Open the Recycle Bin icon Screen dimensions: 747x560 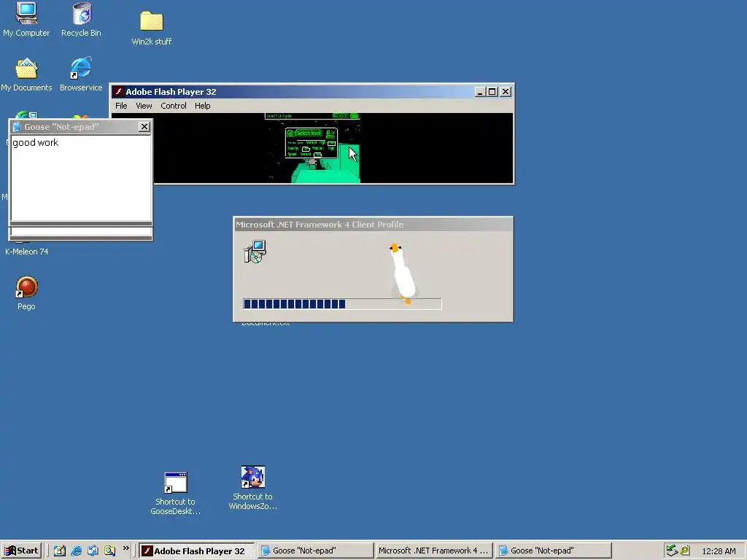82,13
